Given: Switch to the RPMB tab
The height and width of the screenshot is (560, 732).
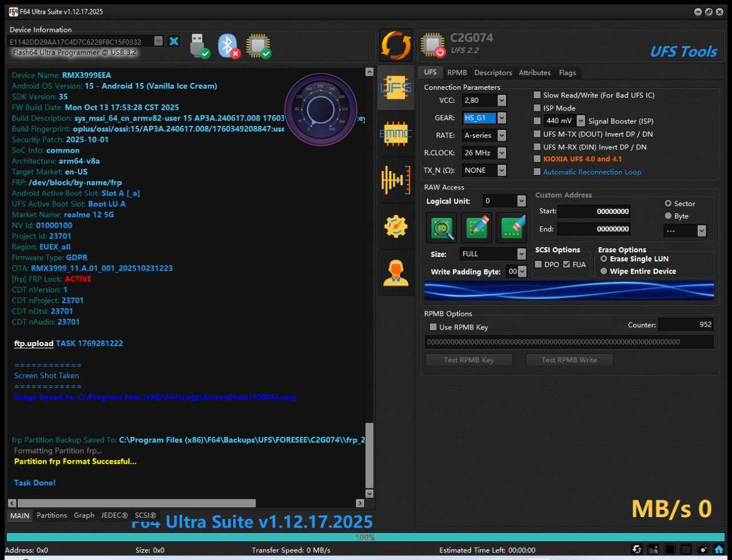Looking at the screenshot, I should pos(457,73).
